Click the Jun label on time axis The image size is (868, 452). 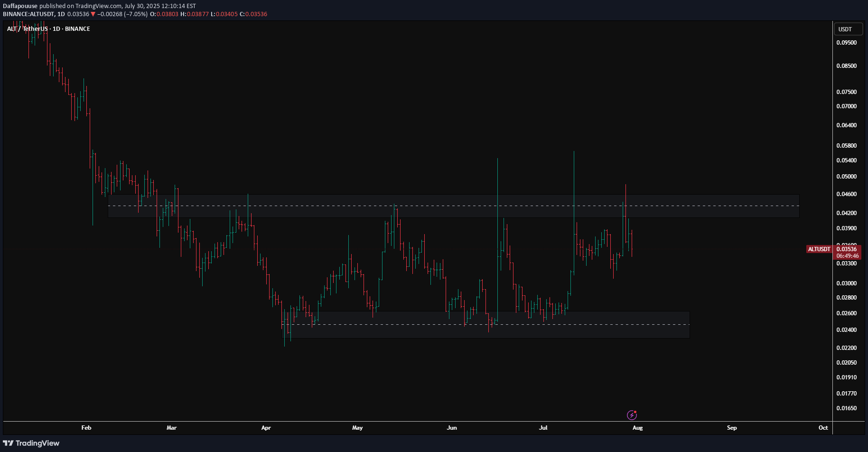click(452, 428)
